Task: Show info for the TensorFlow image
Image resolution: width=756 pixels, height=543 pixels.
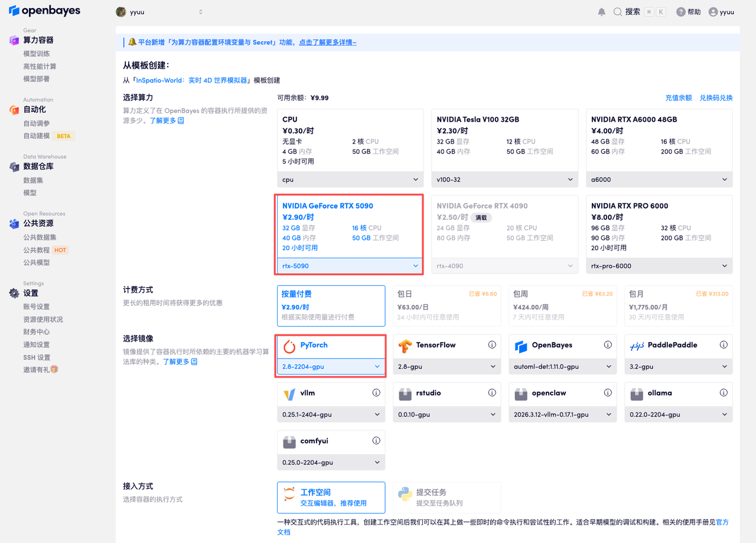Action: click(x=492, y=345)
